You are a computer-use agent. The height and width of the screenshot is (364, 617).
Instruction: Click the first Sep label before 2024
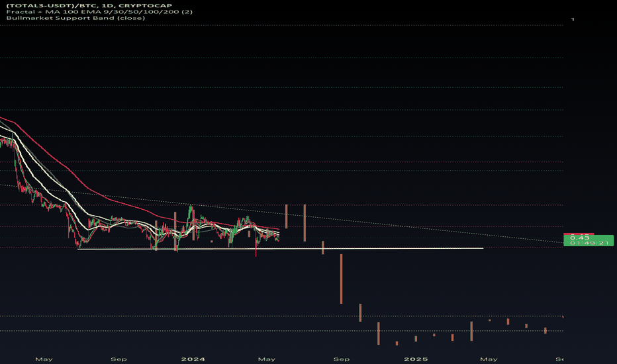119,359
